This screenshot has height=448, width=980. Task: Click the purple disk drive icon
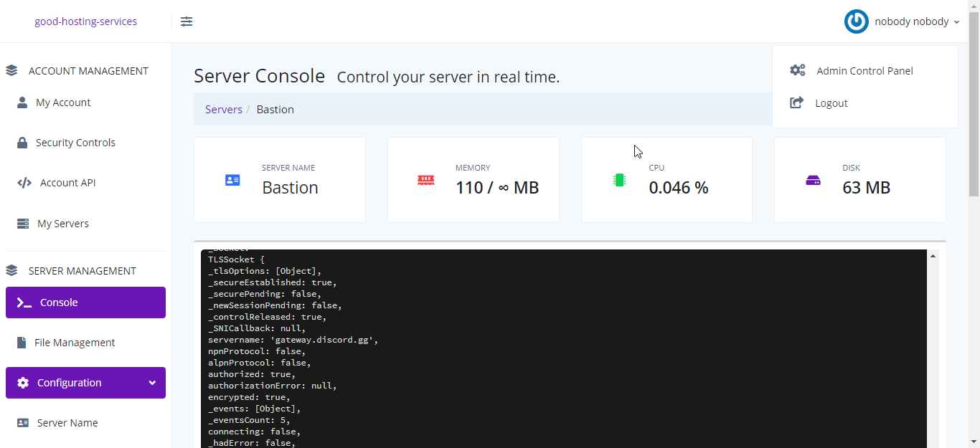[813, 180]
